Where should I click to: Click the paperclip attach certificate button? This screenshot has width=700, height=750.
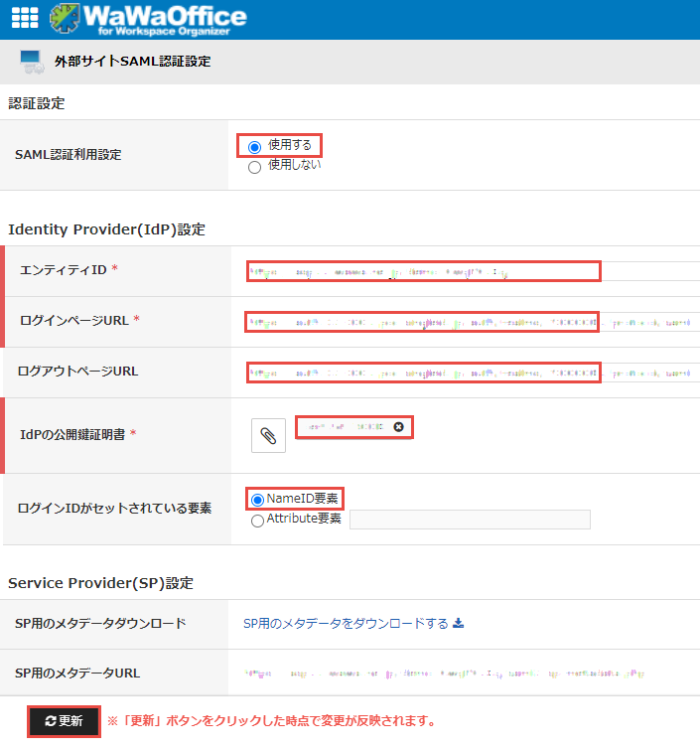pos(267,435)
